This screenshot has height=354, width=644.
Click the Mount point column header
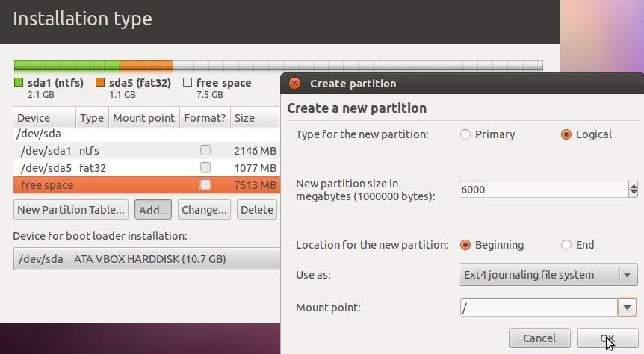[143, 118]
